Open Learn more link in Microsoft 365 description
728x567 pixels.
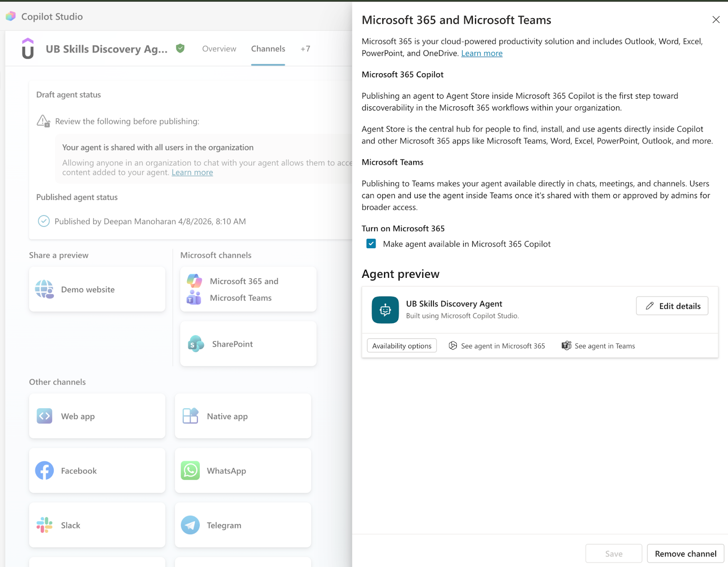point(482,53)
